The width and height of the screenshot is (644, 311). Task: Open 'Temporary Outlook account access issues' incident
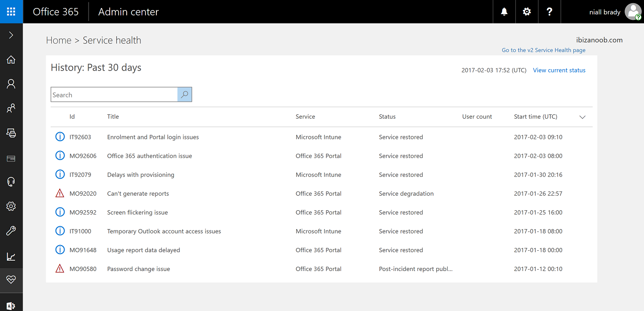point(164,231)
